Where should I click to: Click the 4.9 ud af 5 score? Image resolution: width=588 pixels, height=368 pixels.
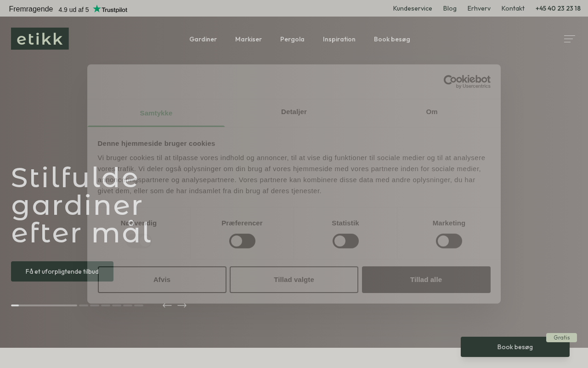[x=73, y=10]
